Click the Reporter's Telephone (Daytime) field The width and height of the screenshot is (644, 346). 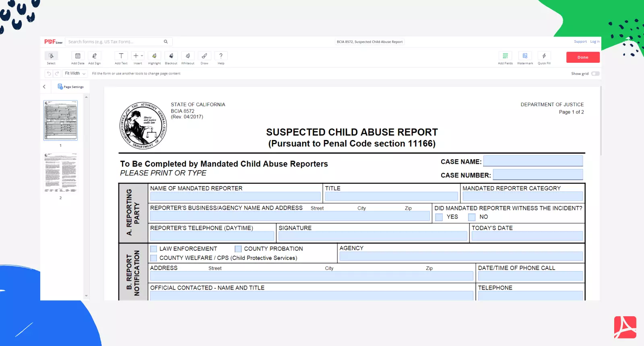point(212,236)
